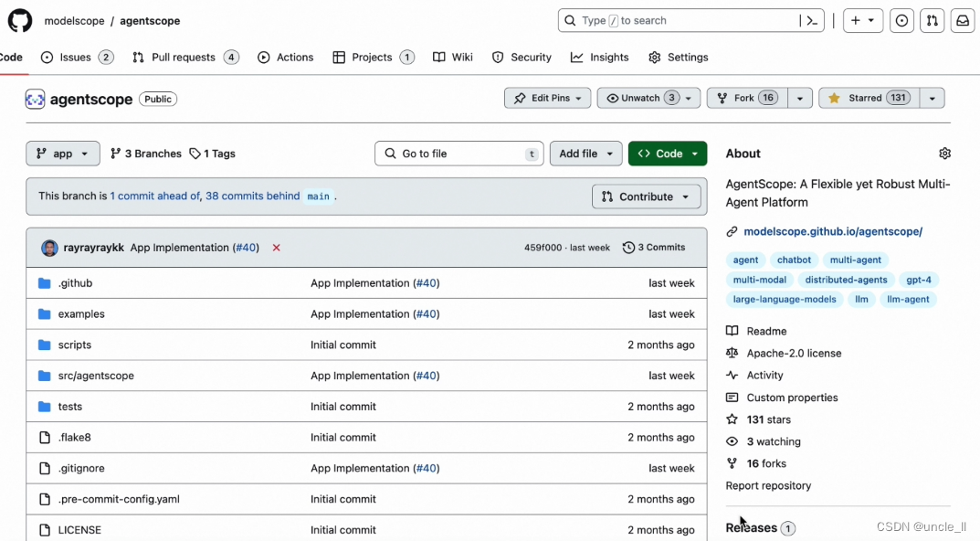
Task: Open the notifications inbox icon
Action: tap(963, 21)
